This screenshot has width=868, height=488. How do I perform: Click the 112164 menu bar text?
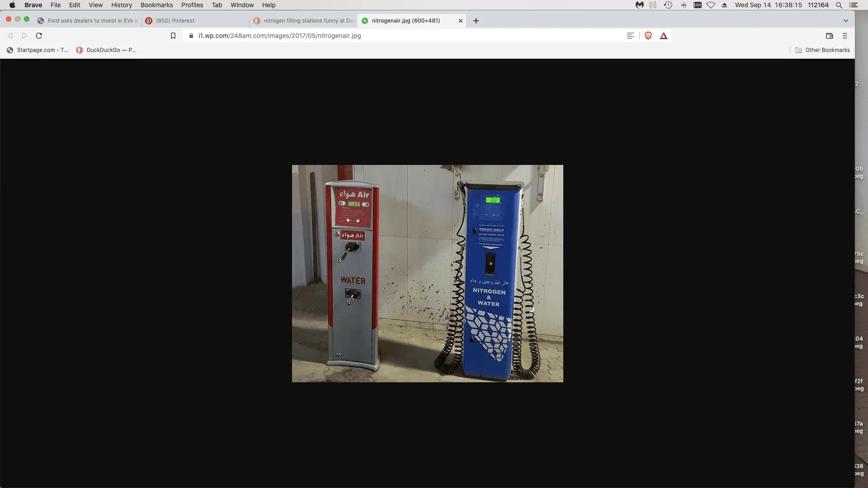point(818,5)
